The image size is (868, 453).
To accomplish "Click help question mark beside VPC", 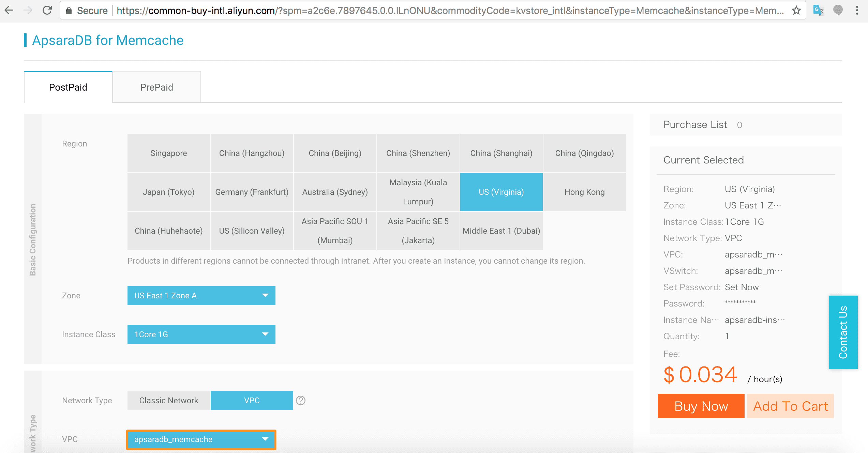I will coord(300,401).
